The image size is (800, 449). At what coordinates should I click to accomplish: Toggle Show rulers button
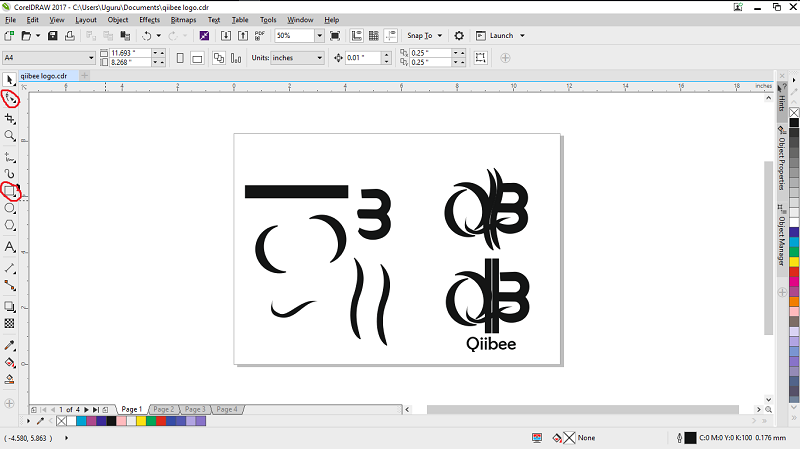tap(357, 36)
